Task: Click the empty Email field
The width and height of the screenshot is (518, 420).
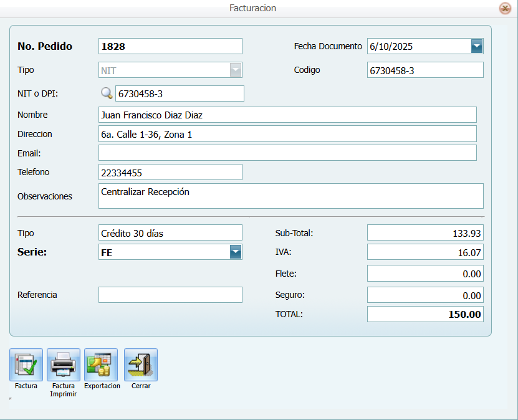Action: pos(287,153)
